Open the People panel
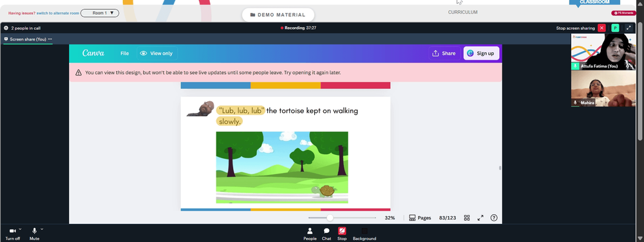Image resolution: width=644 pixels, height=242 pixels. [x=310, y=234]
